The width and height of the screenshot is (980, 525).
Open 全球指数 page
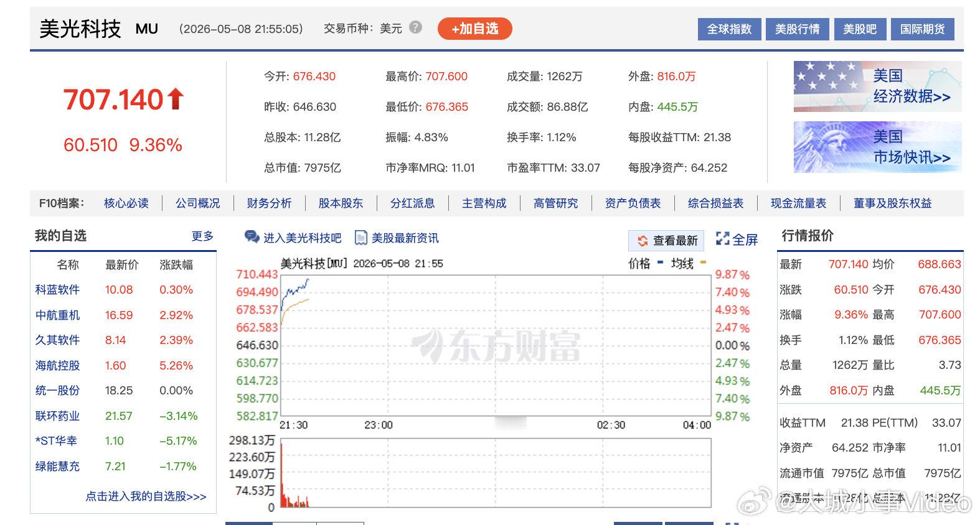pos(729,29)
